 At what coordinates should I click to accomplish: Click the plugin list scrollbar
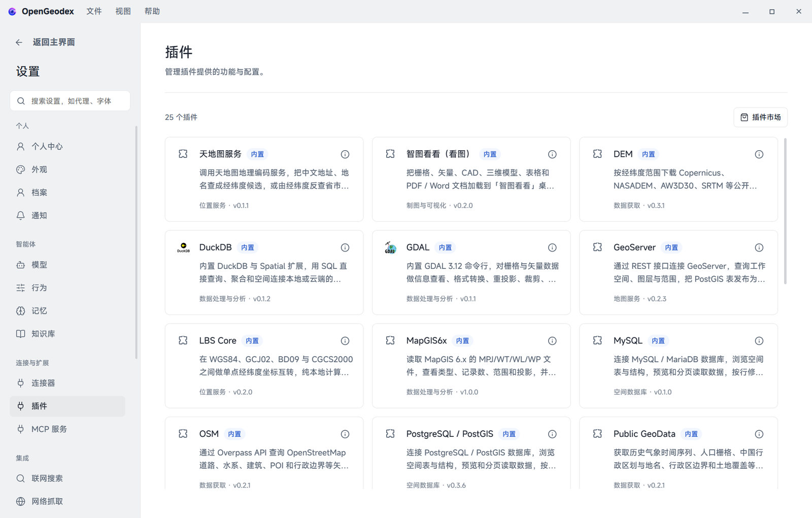pyautogui.click(x=785, y=211)
